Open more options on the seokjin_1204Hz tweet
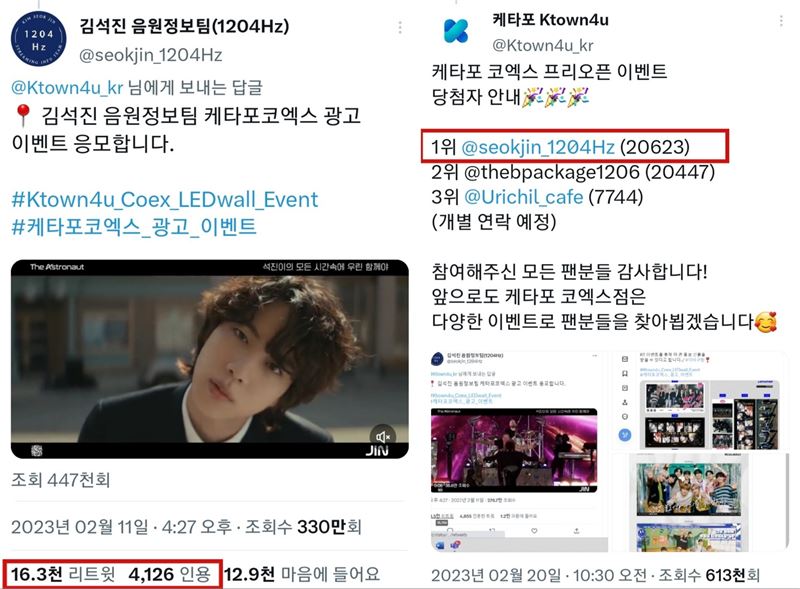 coord(400,27)
